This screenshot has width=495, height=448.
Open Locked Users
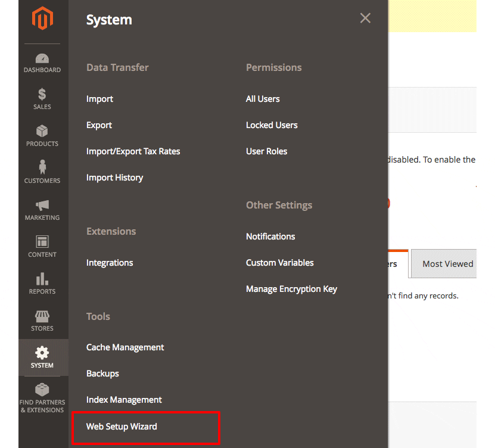pyautogui.click(x=272, y=125)
